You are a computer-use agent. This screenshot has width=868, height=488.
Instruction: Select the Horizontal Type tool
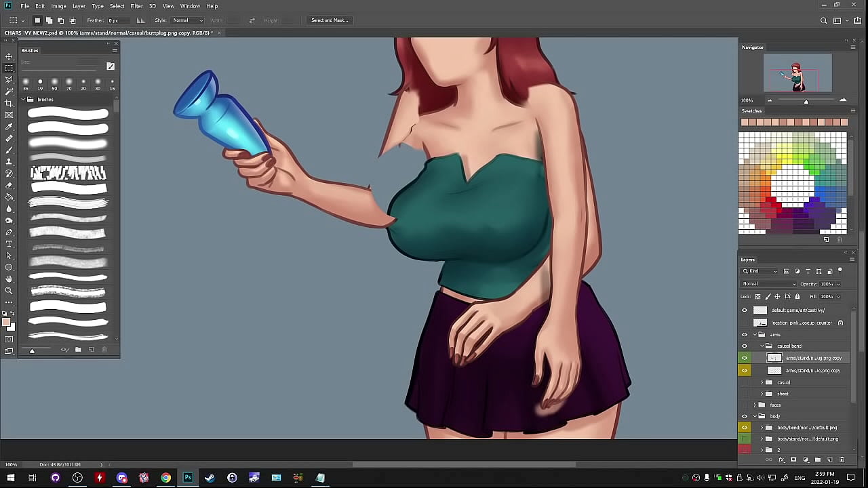pos(9,244)
